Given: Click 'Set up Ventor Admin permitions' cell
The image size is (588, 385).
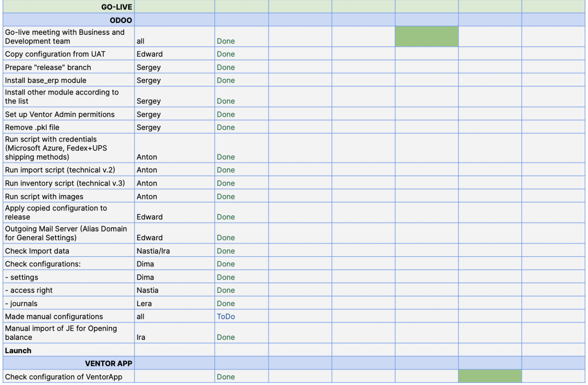Looking at the screenshot, I should pos(69,114).
